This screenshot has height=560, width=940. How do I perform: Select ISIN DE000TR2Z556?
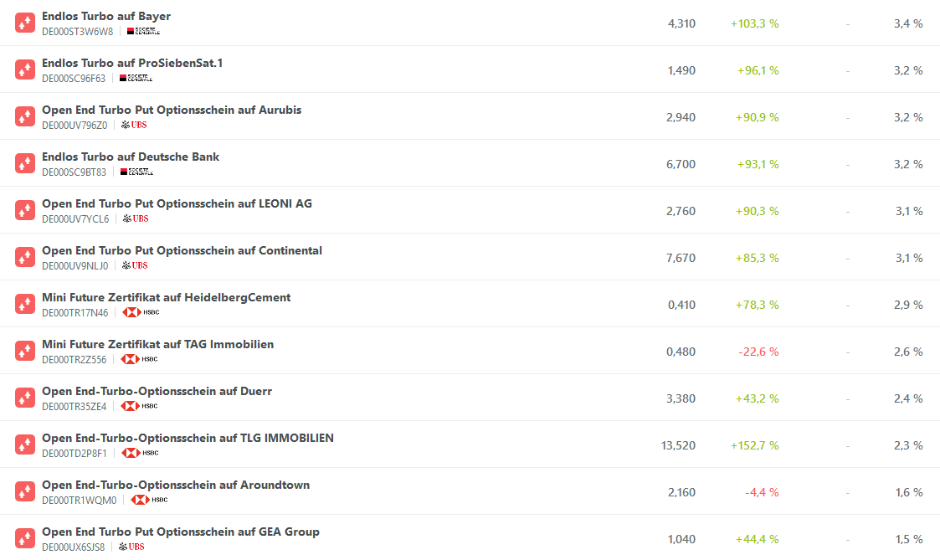74,359
